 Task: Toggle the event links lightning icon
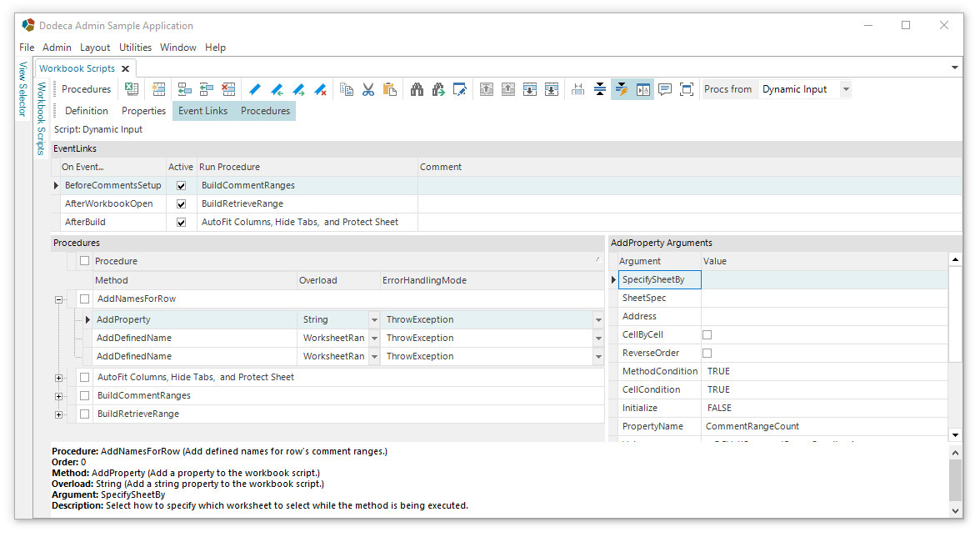[x=622, y=89]
